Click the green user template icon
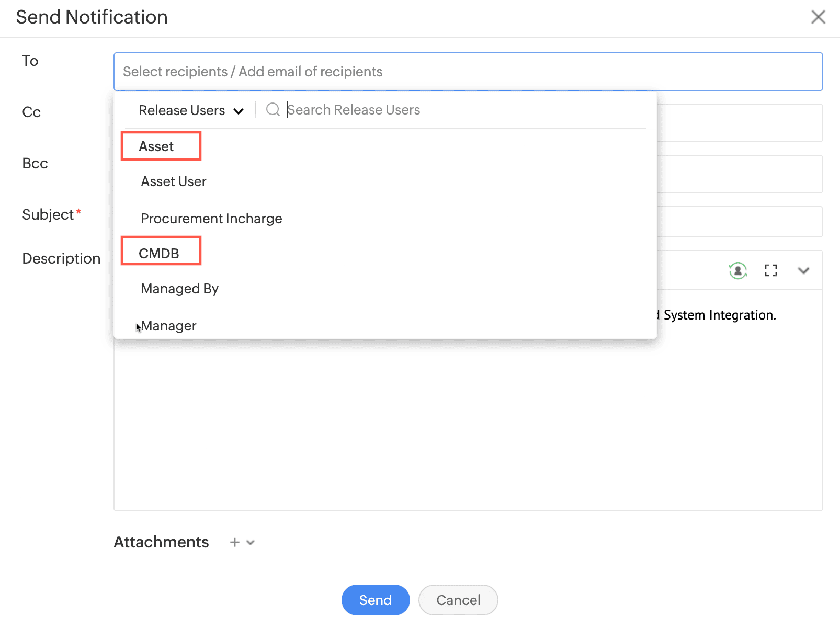The height and width of the screenshot is (639, 840). 737,270
